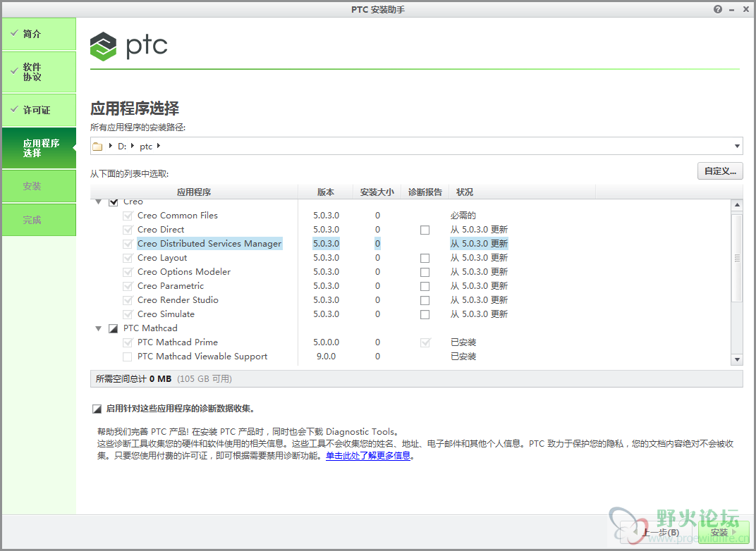Viewport: 756px width, 551px height.
Task: Click the D: path segment
Action: pos(122,147)
